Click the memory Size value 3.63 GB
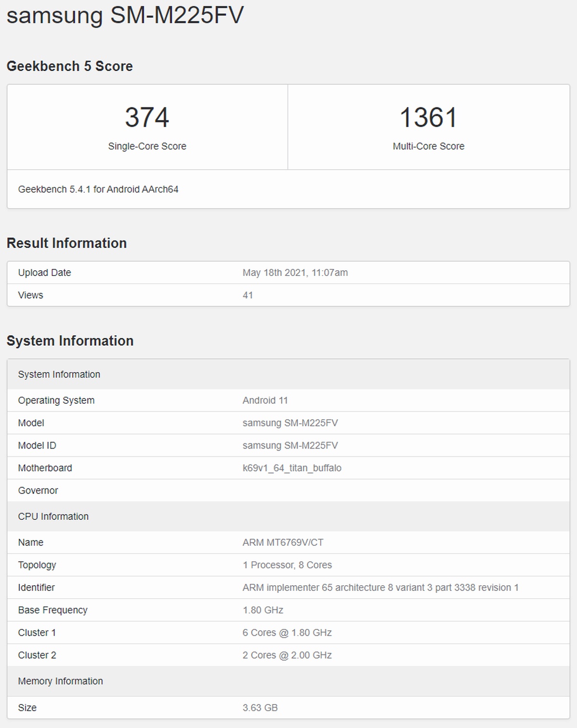Image resolution: width=577 pixels, height=728 pixels. tap(260, 708)
